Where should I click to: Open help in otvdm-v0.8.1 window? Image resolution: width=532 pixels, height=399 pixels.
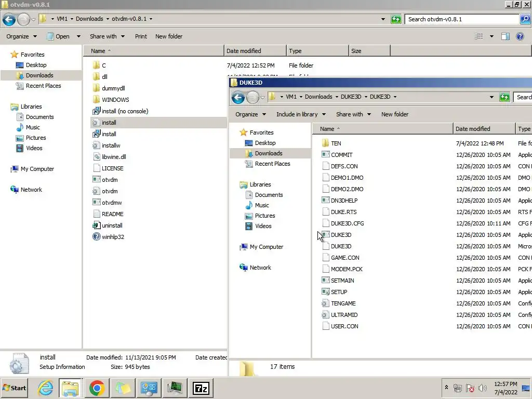pos(520,36)
